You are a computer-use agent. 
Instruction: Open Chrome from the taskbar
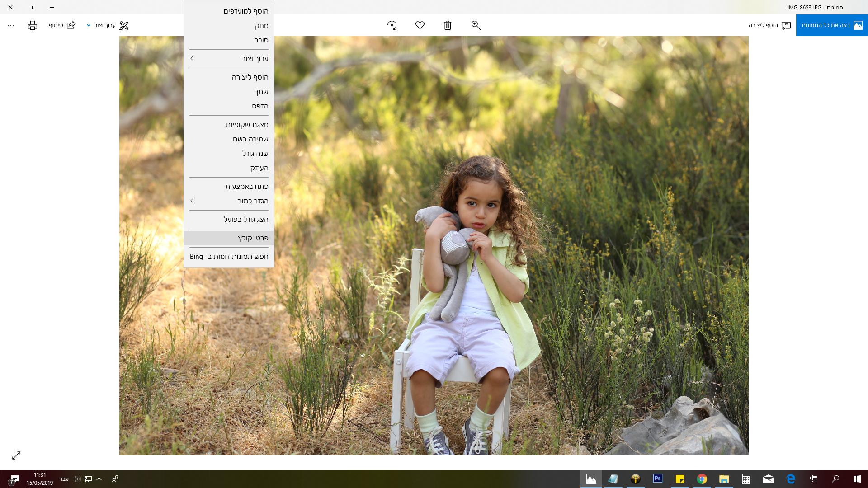[702, 479]
